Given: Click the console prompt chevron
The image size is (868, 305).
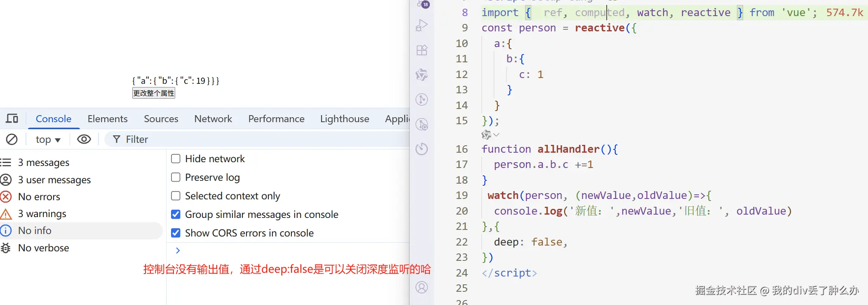Looking at the screenshot, I should [178, 251].
